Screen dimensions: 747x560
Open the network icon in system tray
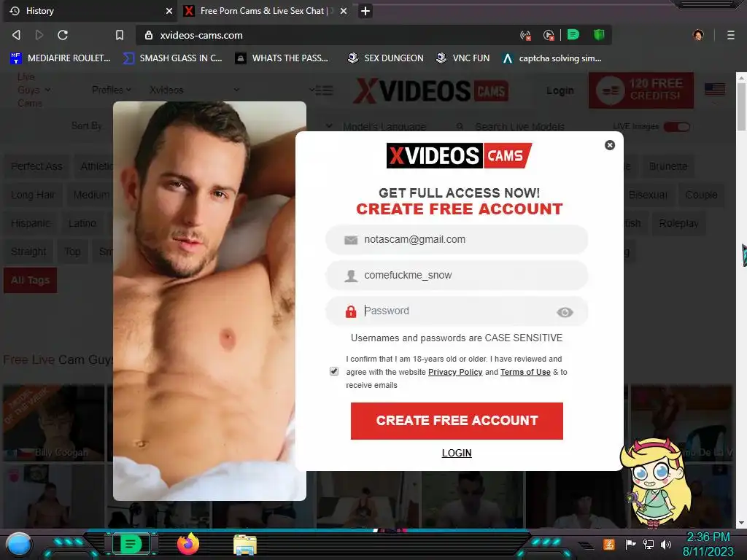coord(649,544)
